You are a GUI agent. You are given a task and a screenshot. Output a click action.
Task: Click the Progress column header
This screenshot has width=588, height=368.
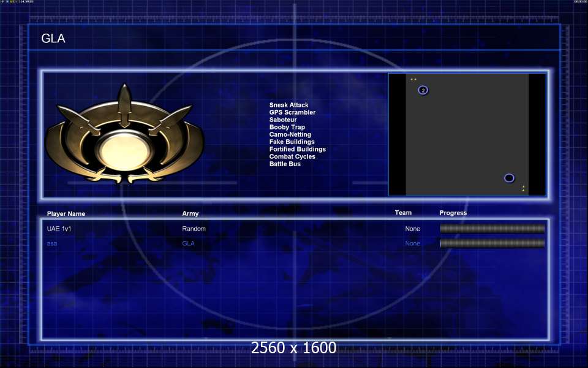click(x=453, y=213)
